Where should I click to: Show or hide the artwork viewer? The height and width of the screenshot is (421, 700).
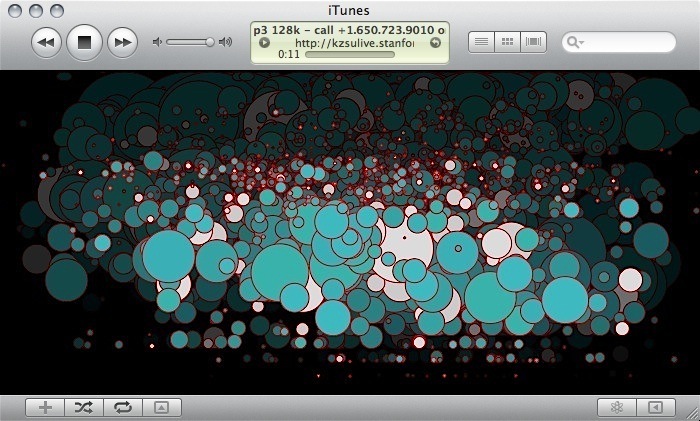pyautogui.click(x=162, y=407)
